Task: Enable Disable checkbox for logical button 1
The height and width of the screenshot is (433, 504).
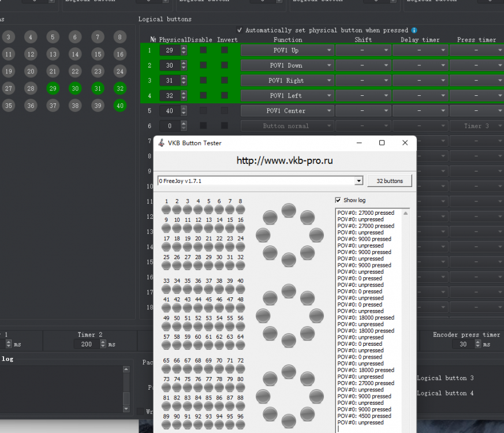Action: click(x=203, y=50)
